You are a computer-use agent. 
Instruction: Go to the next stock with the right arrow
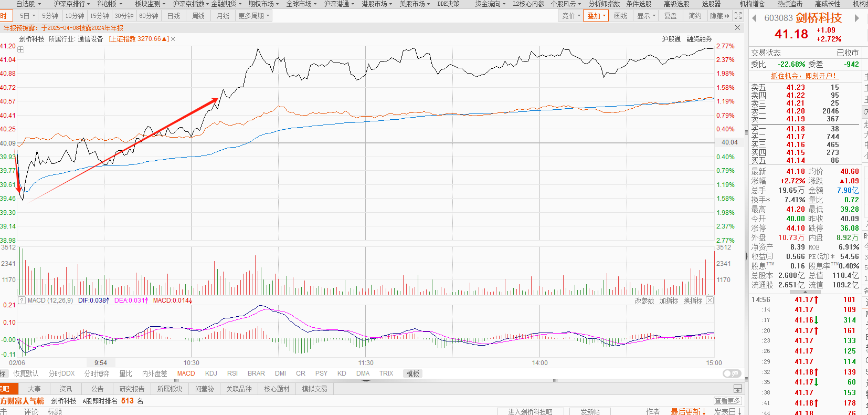pos(857,18)
